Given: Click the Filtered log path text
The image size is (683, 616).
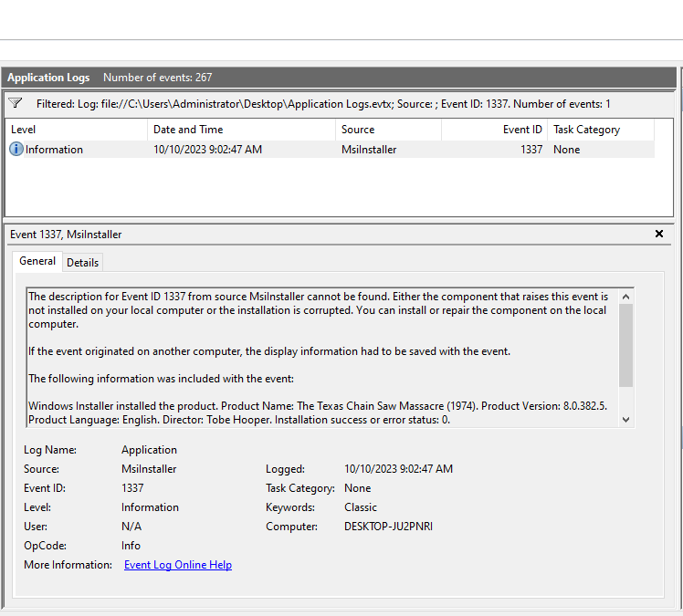Looking at the screenshot, I should (323, 104).
